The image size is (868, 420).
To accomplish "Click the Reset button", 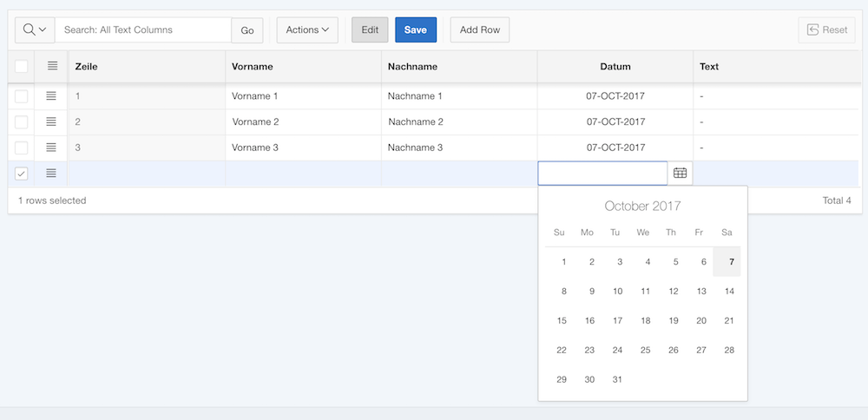I will point(827,30).
